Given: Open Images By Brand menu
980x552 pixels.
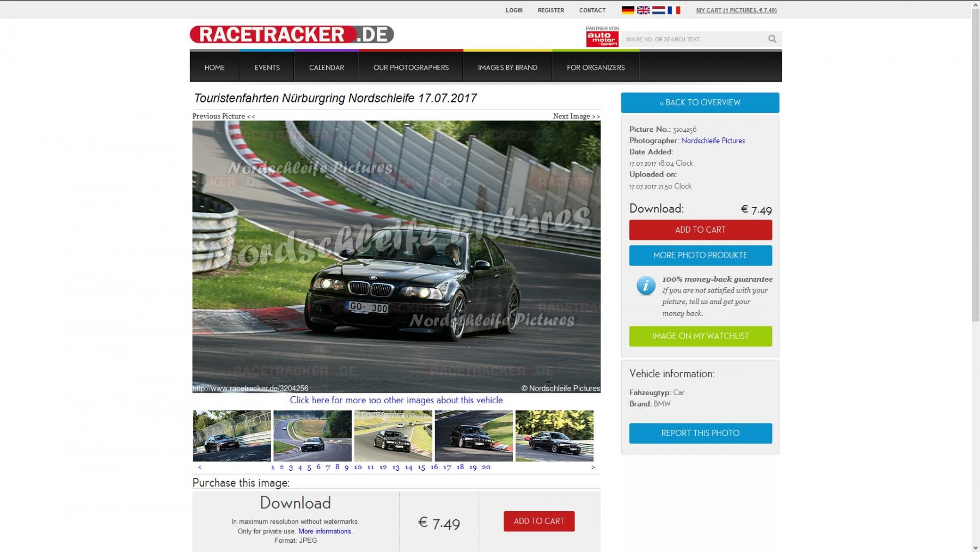Looking at the screenshot, I should point(507,68).
